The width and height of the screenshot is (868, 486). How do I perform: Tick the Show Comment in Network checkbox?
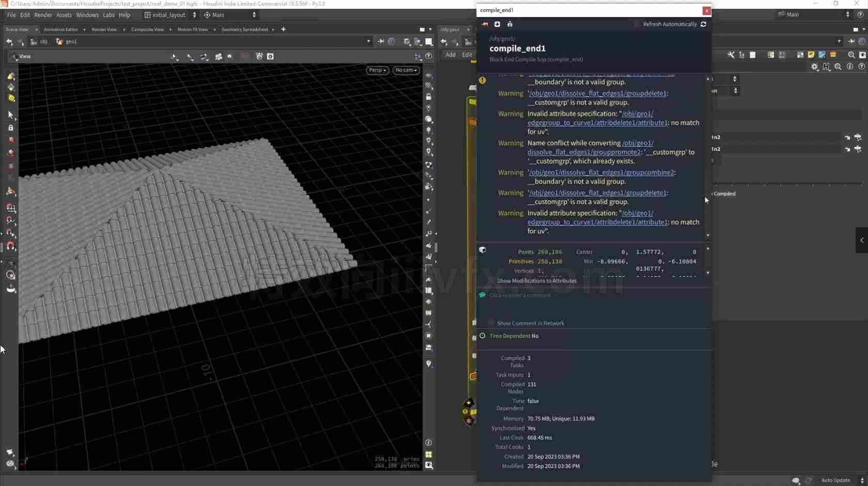pyautogui.click(x=491, y=323)
